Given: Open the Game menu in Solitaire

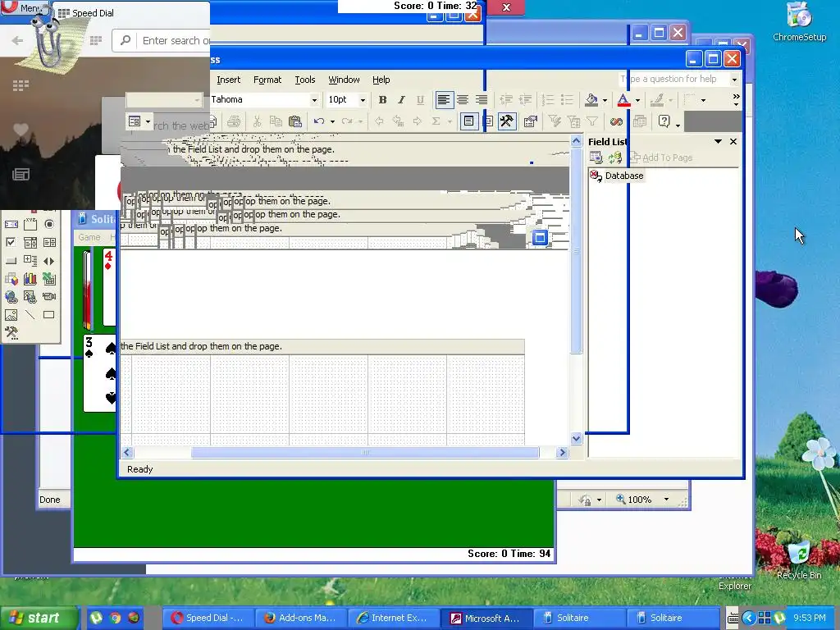Looking at the screenshot, I should (x=89, y=237).
